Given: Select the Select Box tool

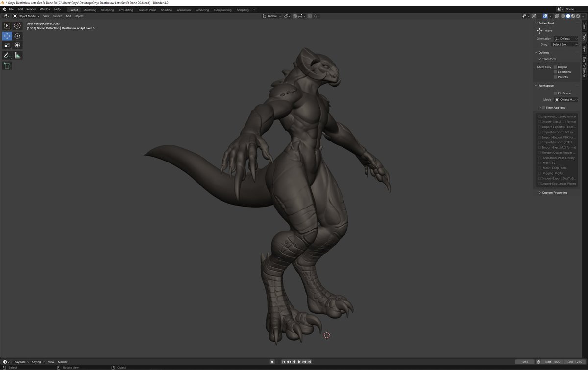Looking at the screenshot, I should pos(7,25).
